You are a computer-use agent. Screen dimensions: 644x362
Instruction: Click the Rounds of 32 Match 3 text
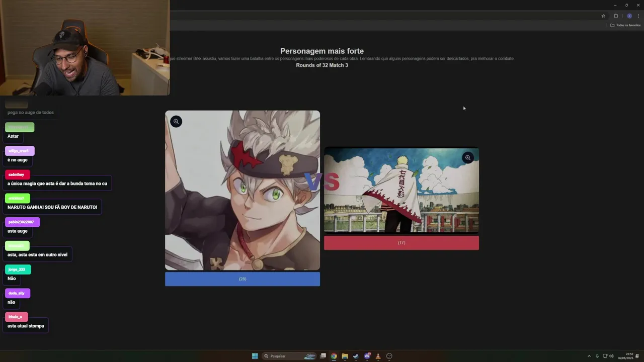[322, 65]
